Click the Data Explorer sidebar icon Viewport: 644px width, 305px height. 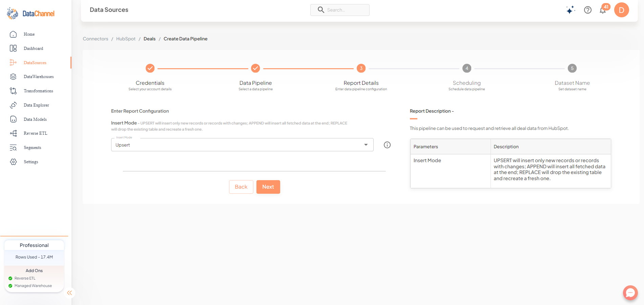click(13, 105)
